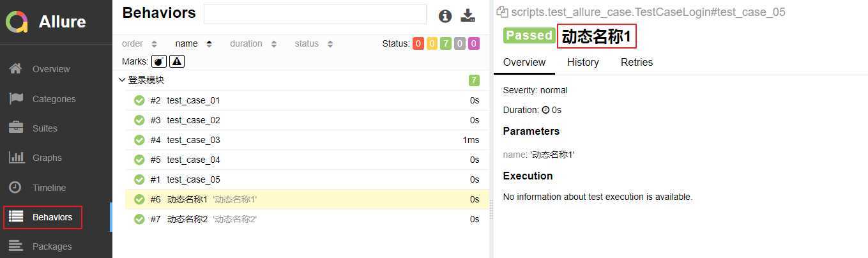
Task: Click the Allure logo icon
Action: click(x=18, y=22)
